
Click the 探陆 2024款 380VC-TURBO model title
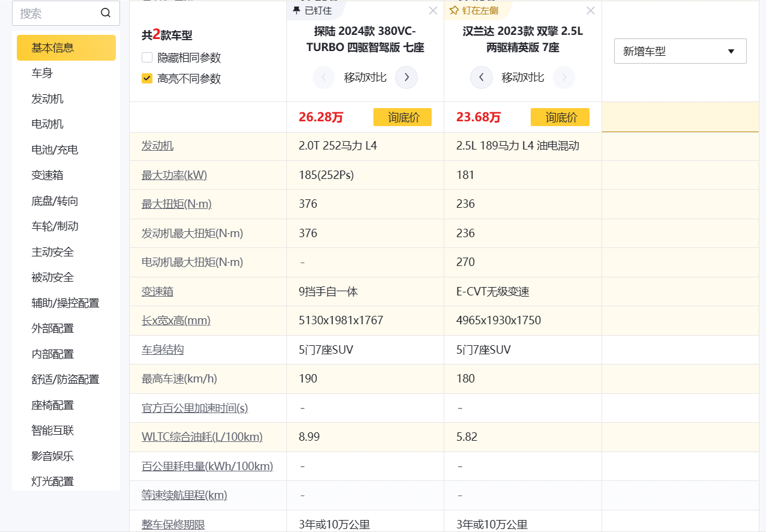point(365,40)
